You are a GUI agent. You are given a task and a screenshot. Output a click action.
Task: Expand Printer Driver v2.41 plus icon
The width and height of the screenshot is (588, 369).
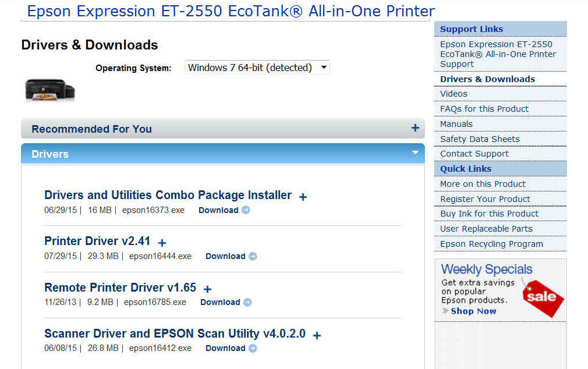tap(162, 243)
